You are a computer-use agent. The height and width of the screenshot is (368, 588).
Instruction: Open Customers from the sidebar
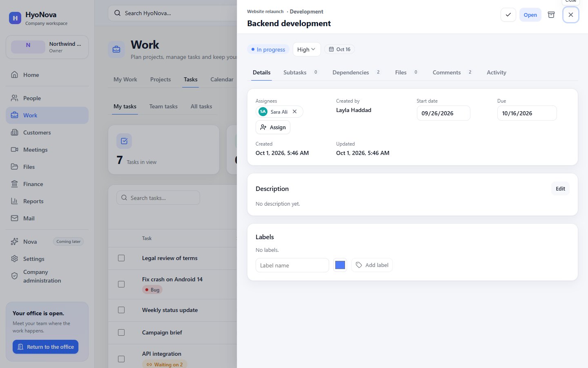(x=47, y=132)
